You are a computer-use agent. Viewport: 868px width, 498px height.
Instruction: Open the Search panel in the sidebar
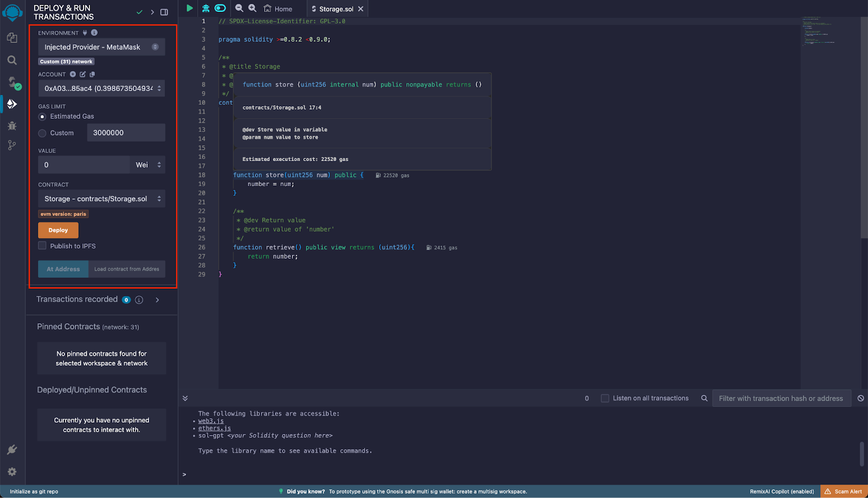pyautogui.click(x=12, y=60)
